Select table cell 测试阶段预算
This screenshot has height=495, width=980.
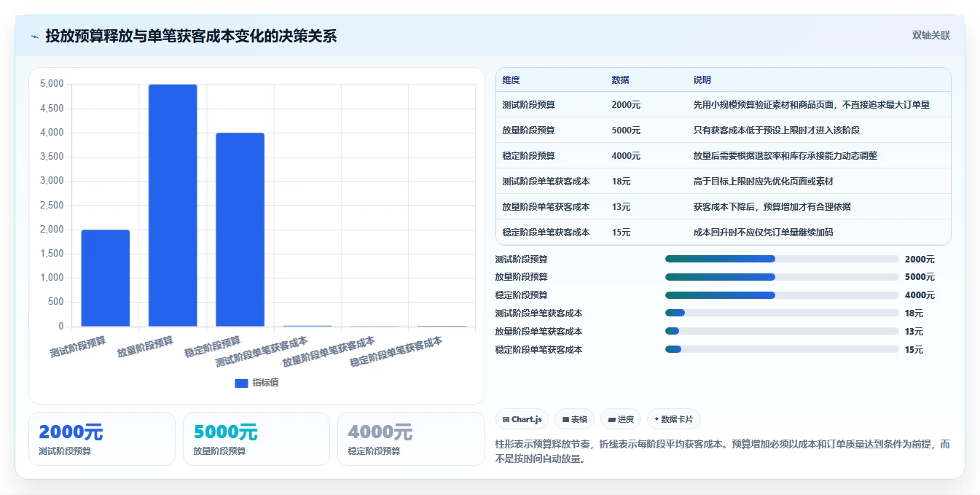(x=528, y=105)
